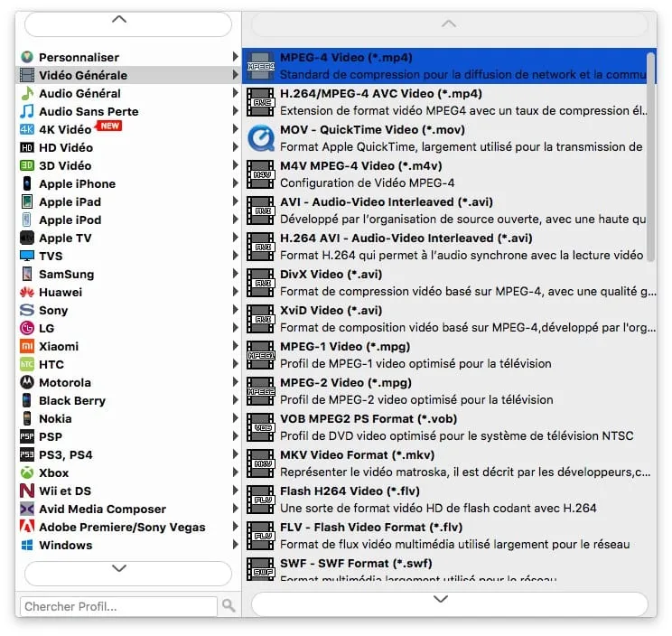
Task: Click the VOB format film icon
Action: pos(261,427)
